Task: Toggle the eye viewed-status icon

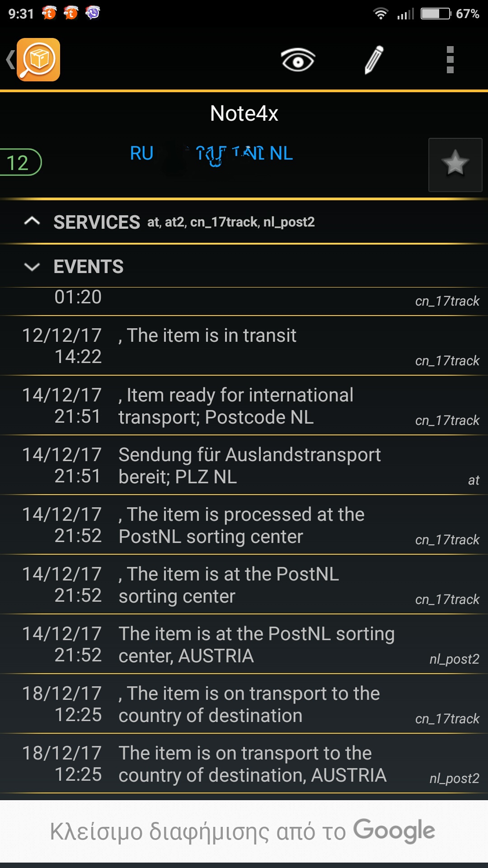Action: pos(298,60)
